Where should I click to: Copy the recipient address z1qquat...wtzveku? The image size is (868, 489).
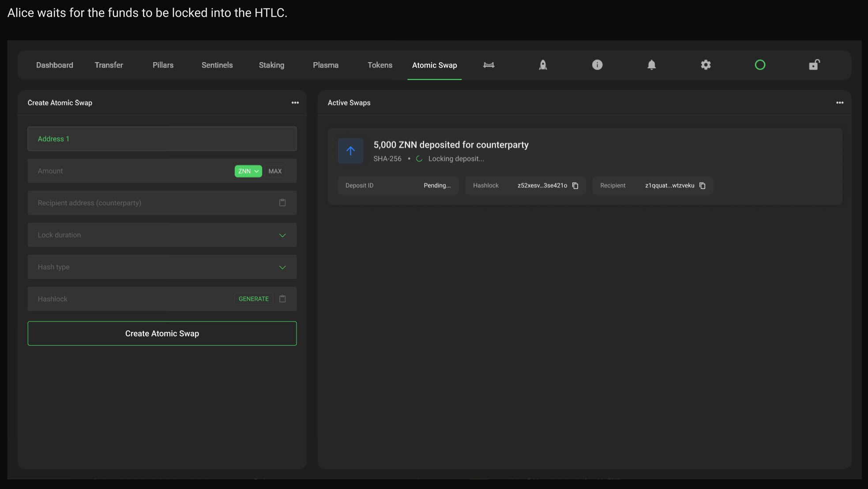coord(702,186)
